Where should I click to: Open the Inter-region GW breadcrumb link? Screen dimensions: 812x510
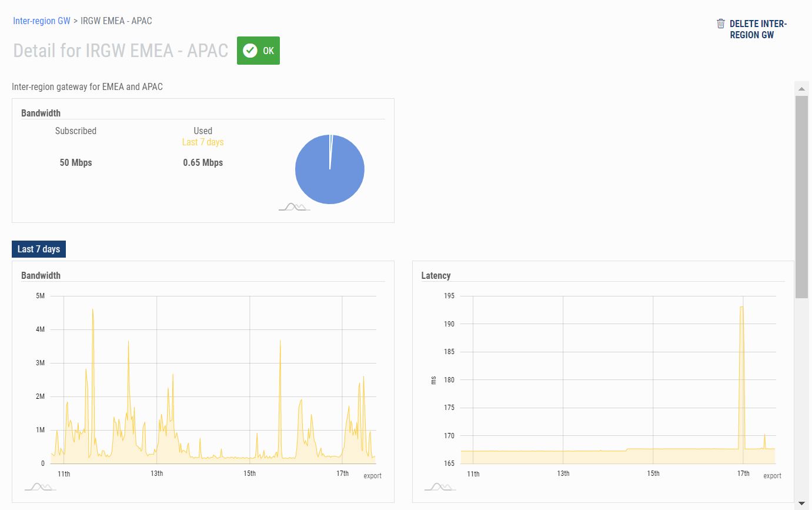pos(42,21)
